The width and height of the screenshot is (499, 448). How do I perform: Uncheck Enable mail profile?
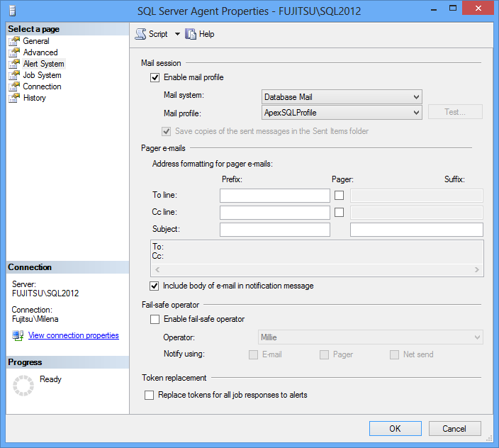point(155,77)
